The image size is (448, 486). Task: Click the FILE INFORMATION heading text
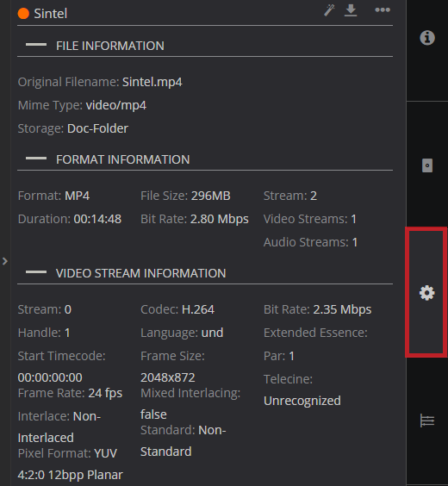click(110, 46)
